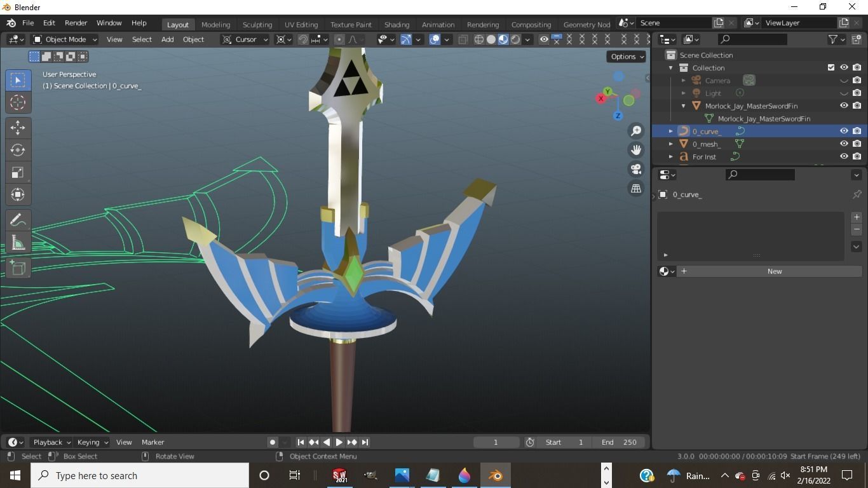Switch to the Modeling workspace tab
Viewport: 868px width, 488px height.
(x=215, y=24)
